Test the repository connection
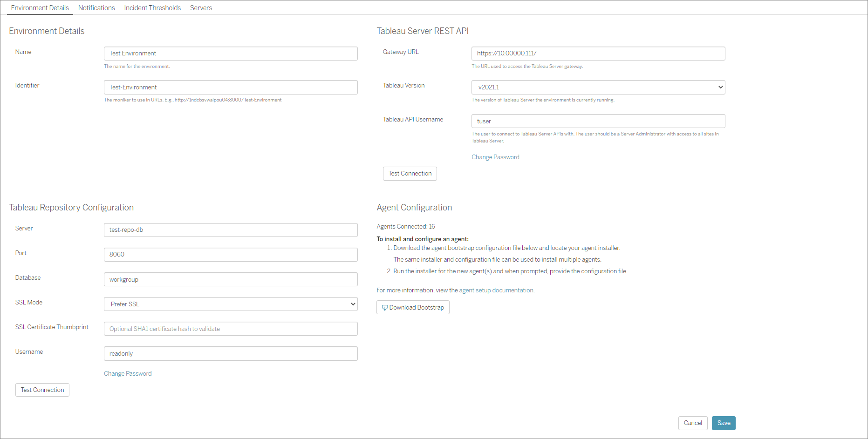This screenshot has height=439, width=868. (42, 390)
